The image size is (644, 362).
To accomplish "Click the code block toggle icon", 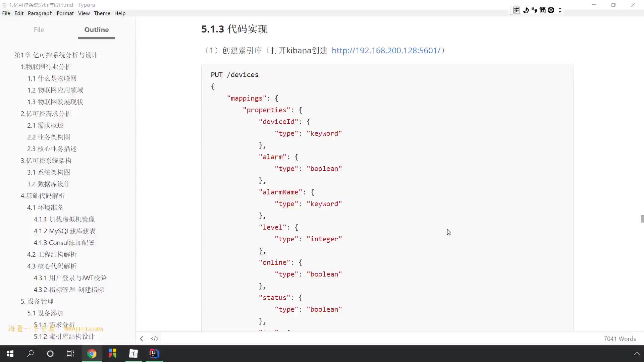I will (x=154, y=338).
